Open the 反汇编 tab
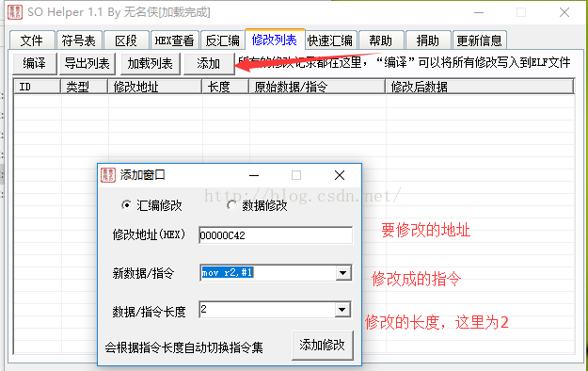The image size is (588, 371). click(x=222, y=40)
